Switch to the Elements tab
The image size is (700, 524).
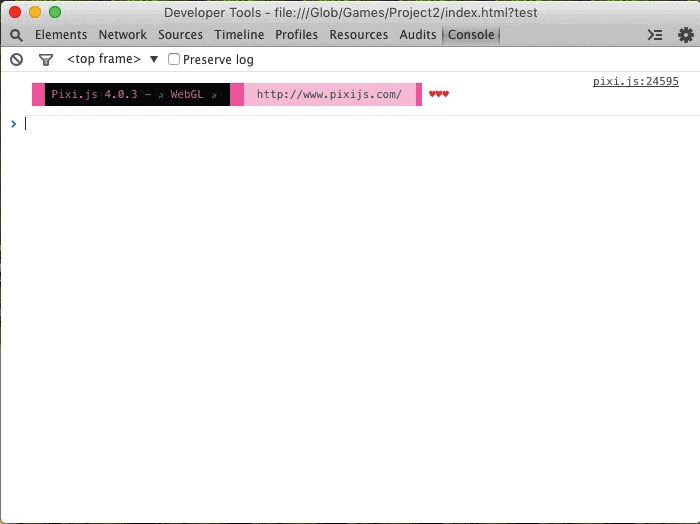click(x=61, y=35)
